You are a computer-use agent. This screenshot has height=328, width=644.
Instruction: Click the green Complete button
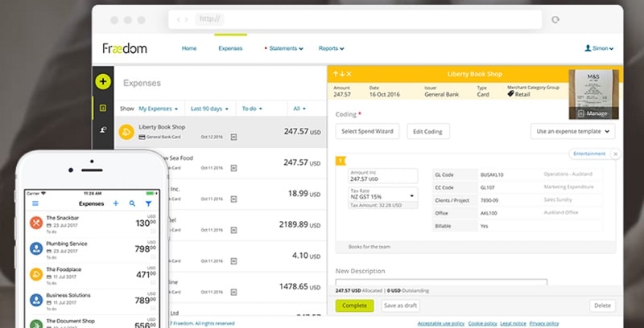click(354, 305)
